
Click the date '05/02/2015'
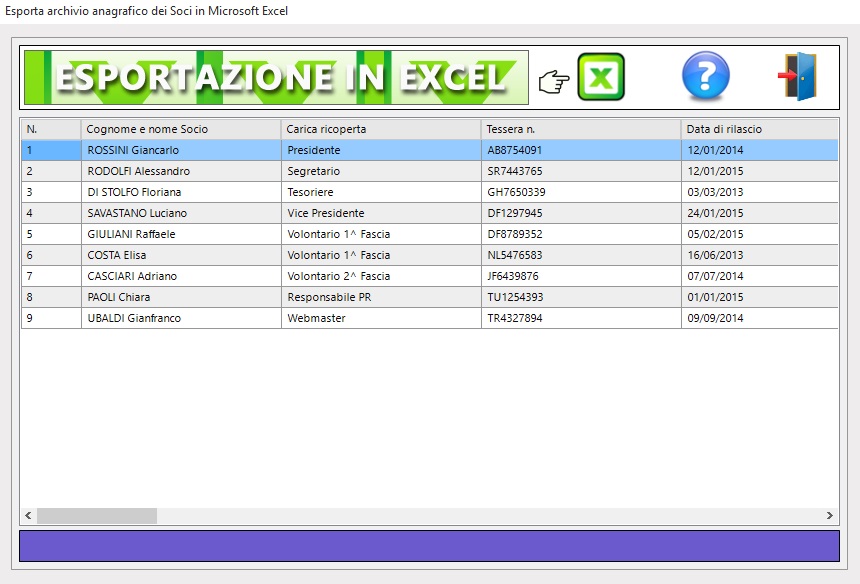pos(716,234)
